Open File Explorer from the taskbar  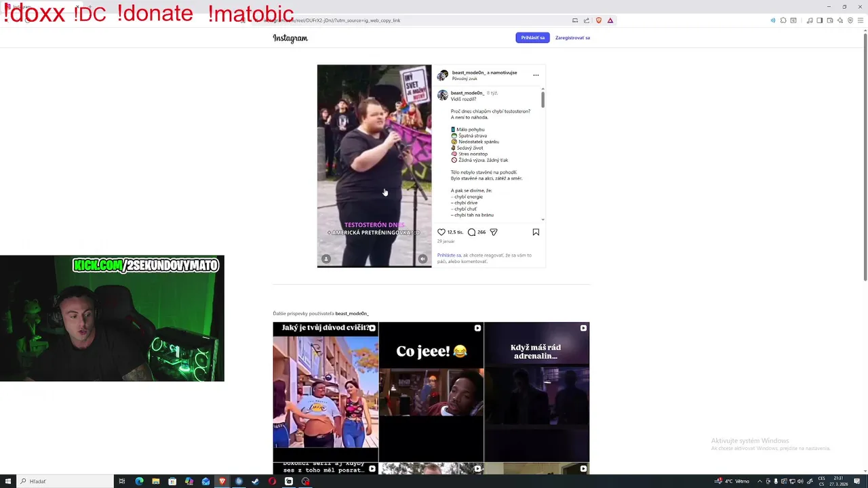[x=156, y=481]
